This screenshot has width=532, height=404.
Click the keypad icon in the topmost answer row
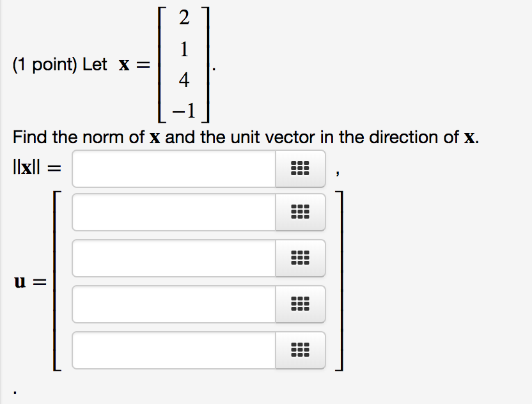301,169
